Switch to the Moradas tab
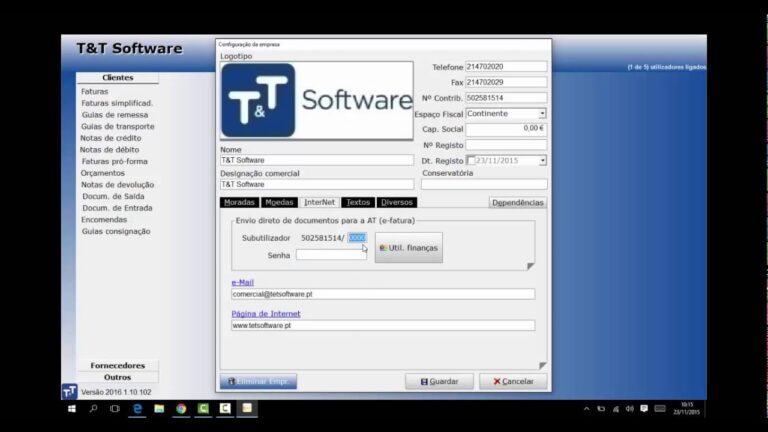768x432 pixels. click(x=239, y=202)
